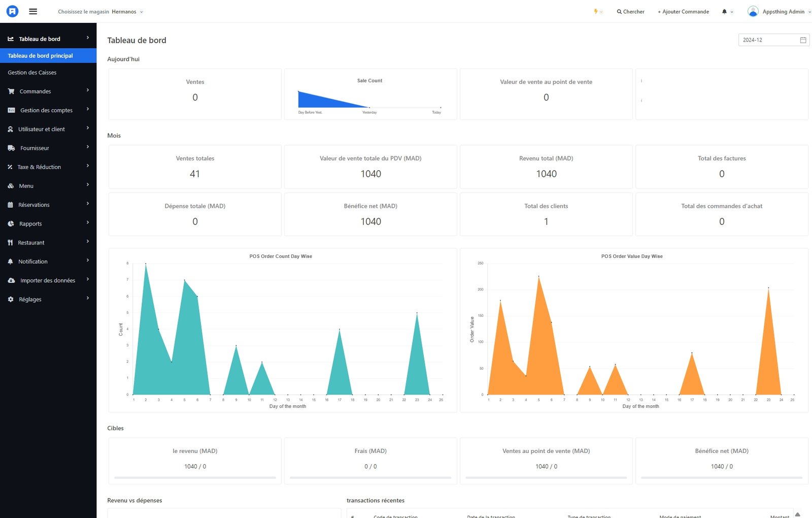Expand the Taxe & Réduction menu
Viewport: 812px width, 518px height.
point(48,167)
